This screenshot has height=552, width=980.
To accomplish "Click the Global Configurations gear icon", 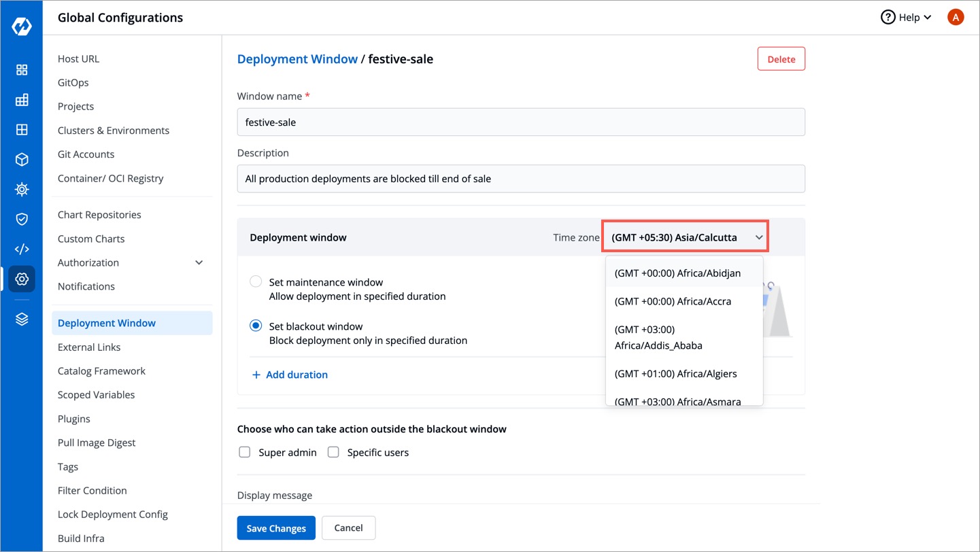I will (x=22, y=279).
